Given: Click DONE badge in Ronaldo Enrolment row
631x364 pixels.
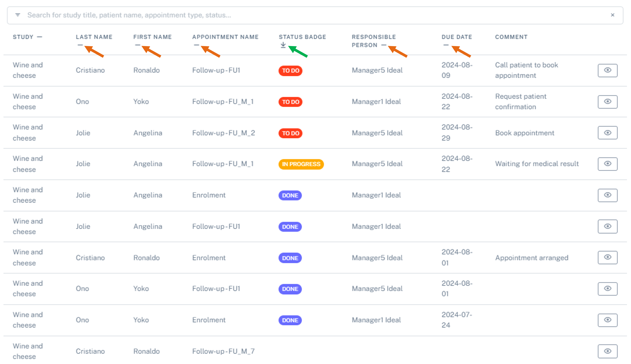Looking at the screenshot, I should pos(290,258).
